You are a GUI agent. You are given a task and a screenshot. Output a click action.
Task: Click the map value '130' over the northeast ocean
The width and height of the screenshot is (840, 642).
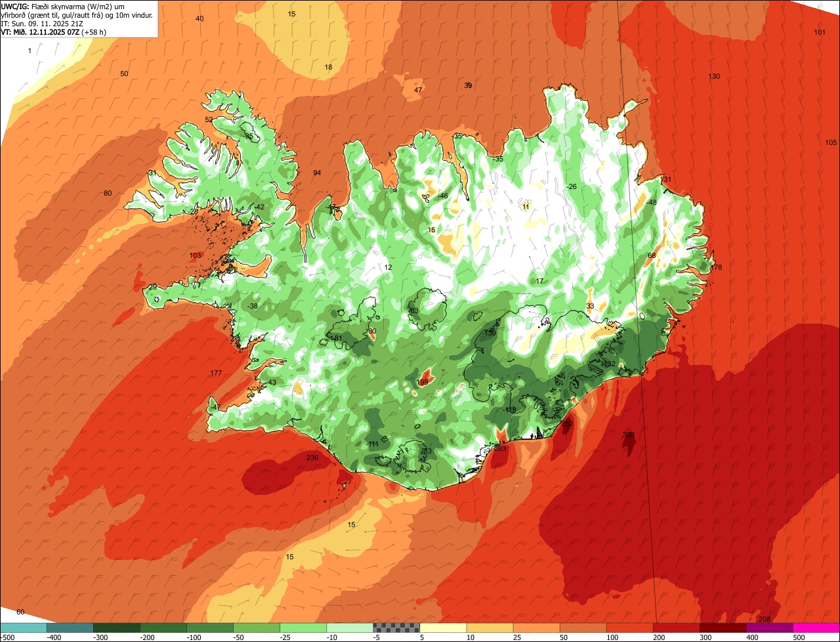(x=714, y=77)
